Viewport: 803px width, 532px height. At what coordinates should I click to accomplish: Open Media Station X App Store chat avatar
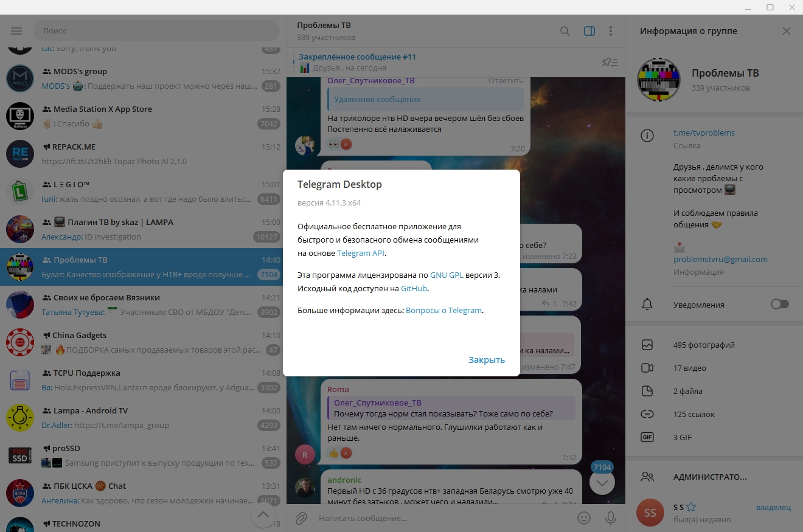(x=20, y=117)
